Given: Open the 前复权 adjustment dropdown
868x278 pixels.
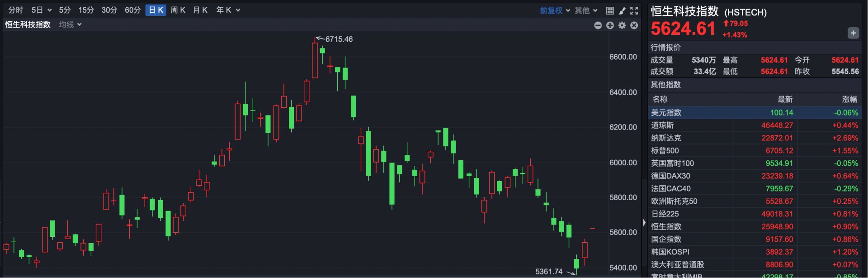Looking at the screenshot, I should [555, 10].
